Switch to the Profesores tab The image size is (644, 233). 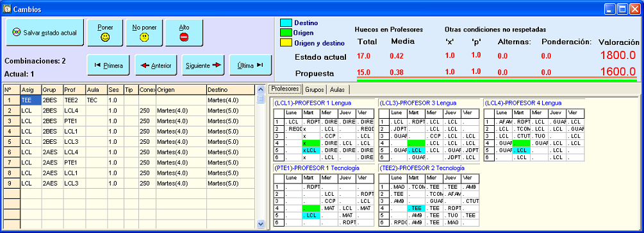point(285,89)
